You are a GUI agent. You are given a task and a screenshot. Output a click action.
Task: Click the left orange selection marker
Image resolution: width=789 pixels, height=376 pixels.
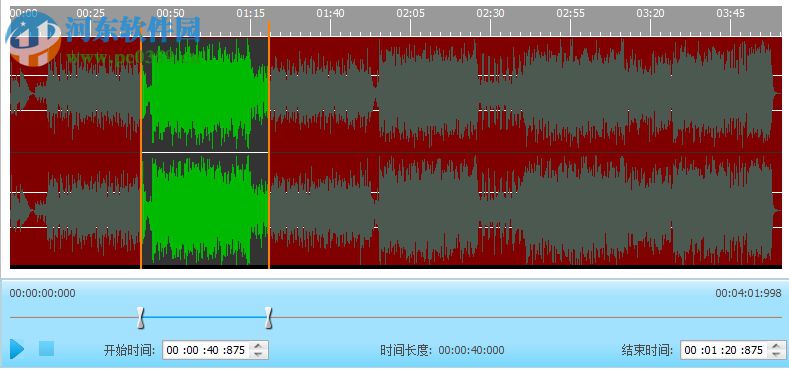(141, 153)
